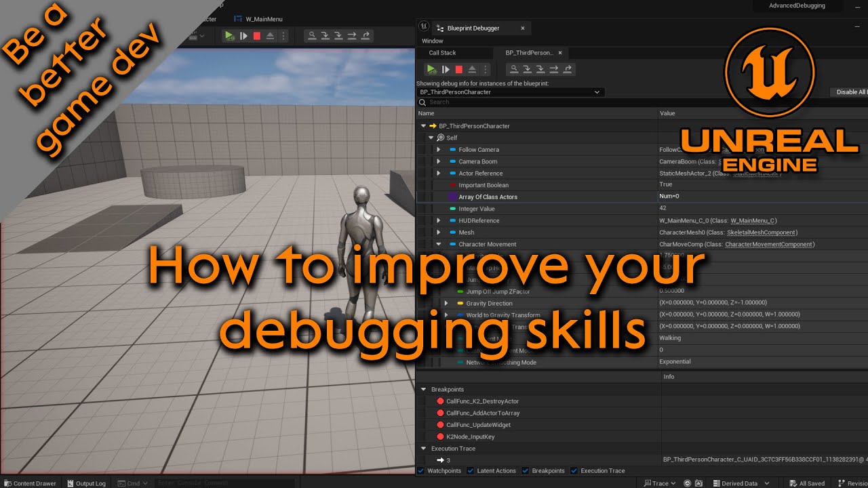Resume play in Blueprint Debugger toolbar

pos(431,69)
